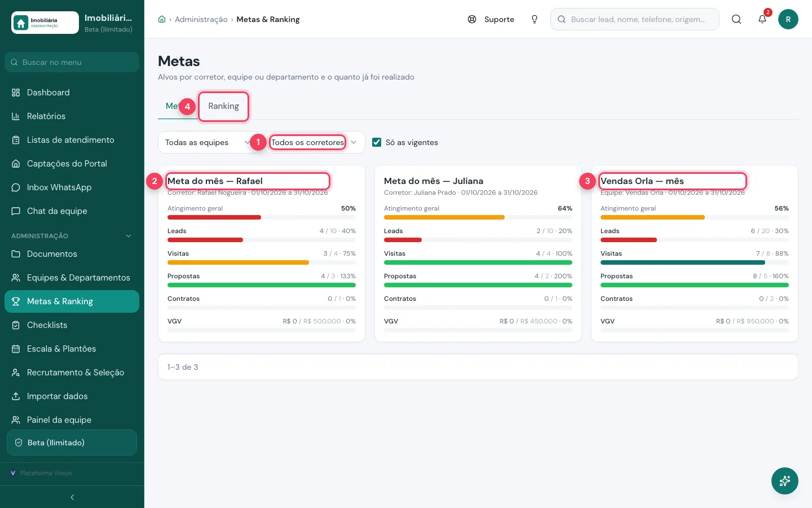This screenshot has height=508, width=812.
Task: Open Inbox WhatsApp
Action: click(72, 187)
